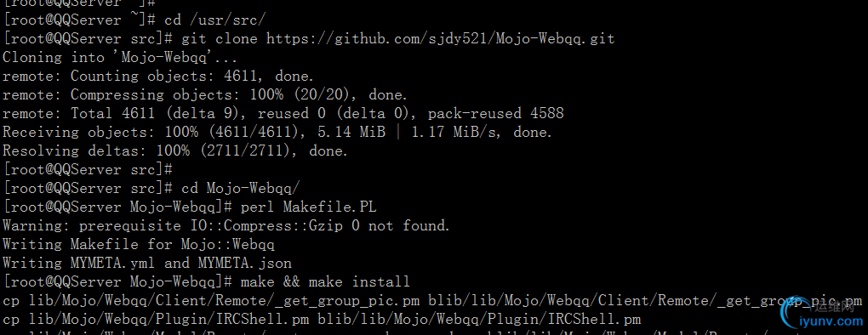The height and width of the screenshot is (335, 868).
Task: Click the 'cd /usr/src/' command line
Action: click(134, 20)
